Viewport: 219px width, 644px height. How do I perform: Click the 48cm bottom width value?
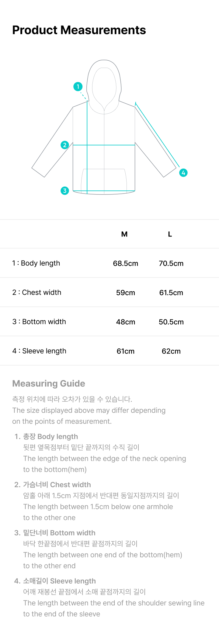(x=126, y=322)
